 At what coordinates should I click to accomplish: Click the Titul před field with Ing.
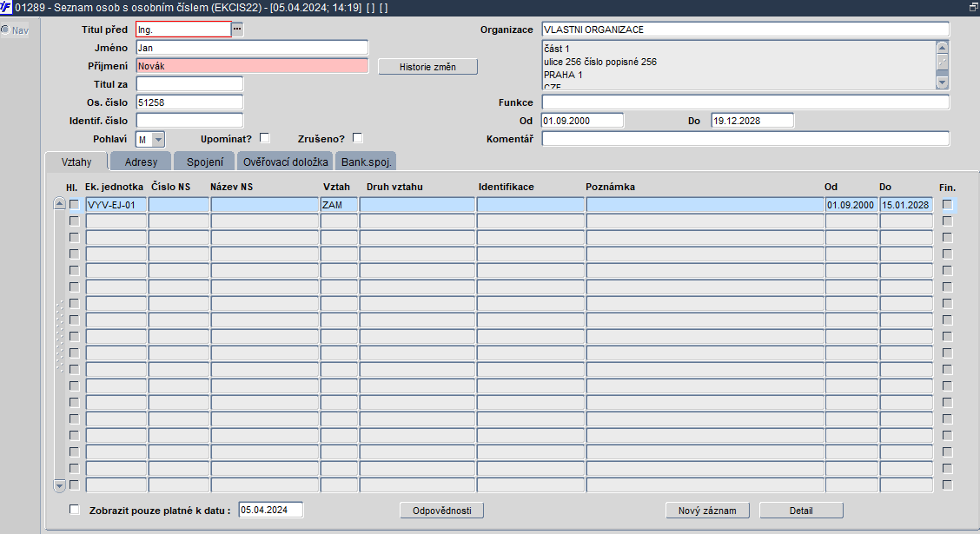click(184, 30)
